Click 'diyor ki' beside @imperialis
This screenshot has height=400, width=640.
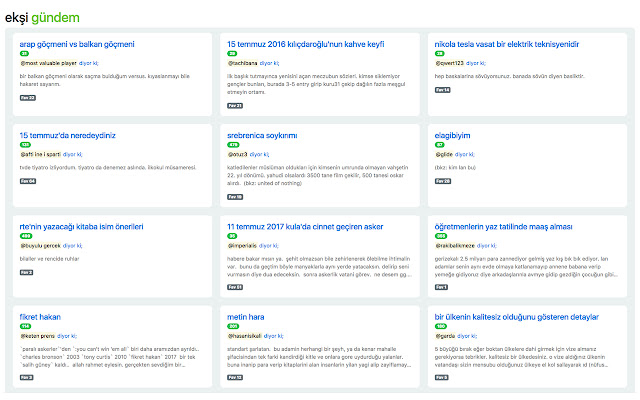click(x=269, y=246)
